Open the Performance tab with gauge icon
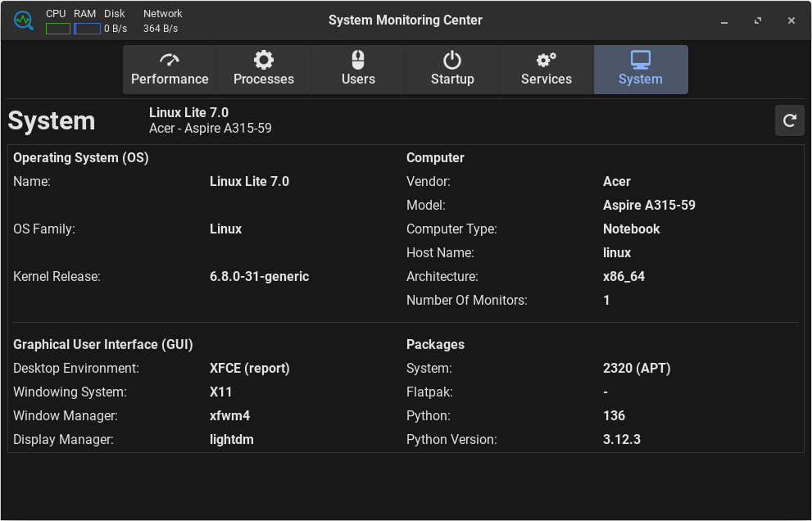Viewport: 812px width, 521px height. 170,70
